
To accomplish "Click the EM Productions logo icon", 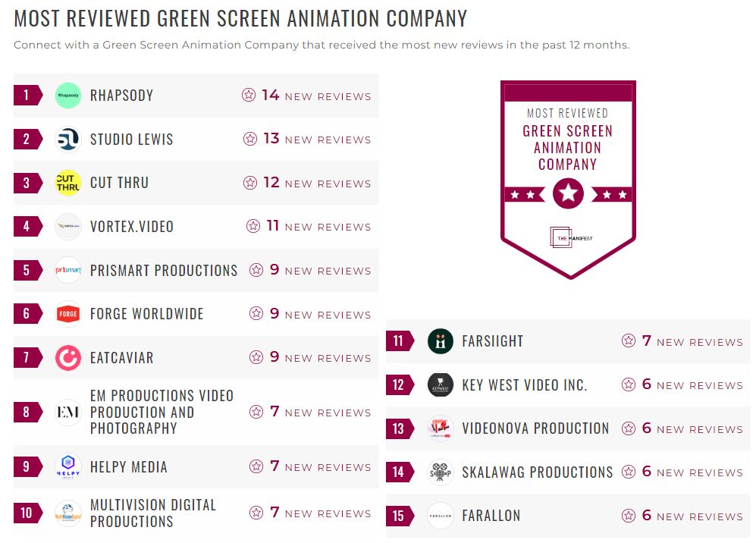I will [68, 413].
